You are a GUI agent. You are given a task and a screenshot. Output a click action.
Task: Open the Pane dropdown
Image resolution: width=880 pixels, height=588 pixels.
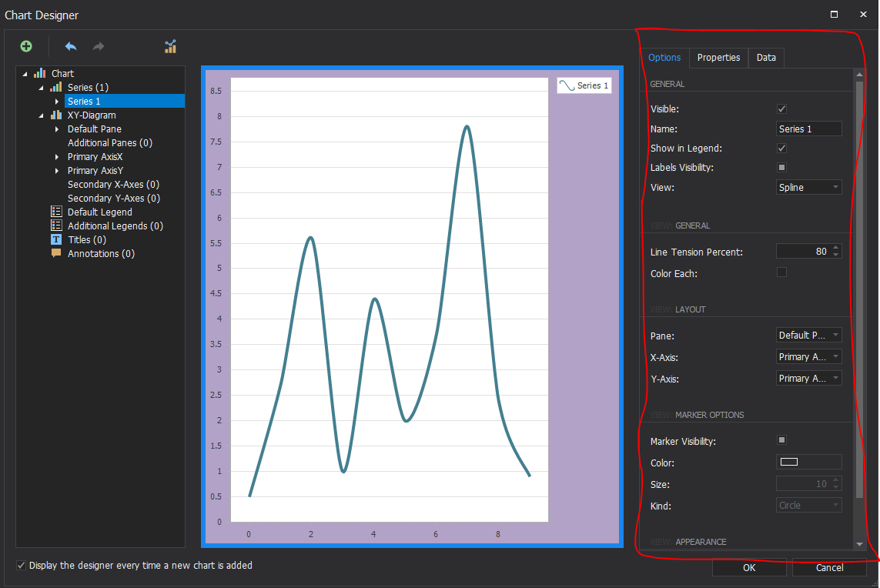[x=808, y=336]
